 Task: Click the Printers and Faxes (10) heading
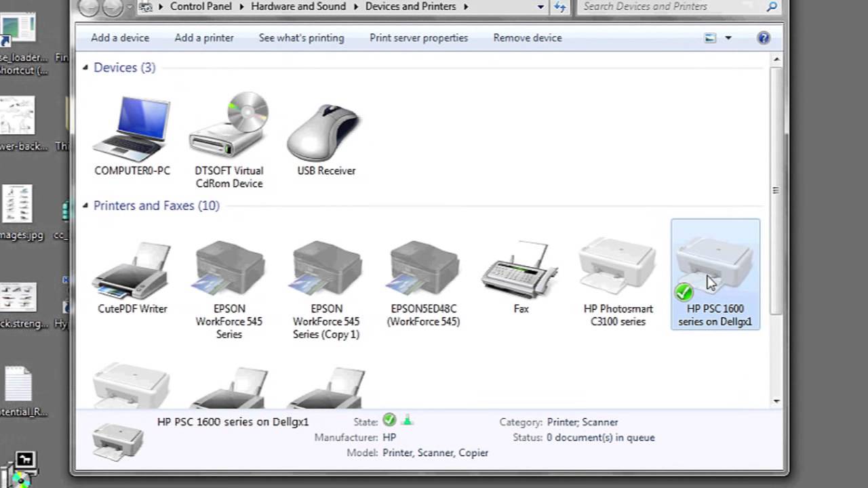pyautogui.click(x=157, y=205)
